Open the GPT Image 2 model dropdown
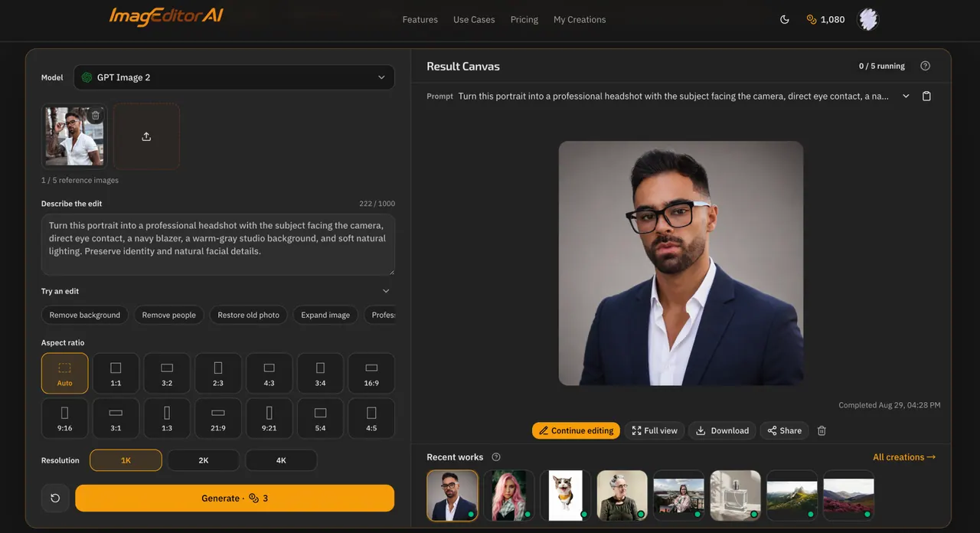Screen dimensions: 980x533 coord(234,77)
